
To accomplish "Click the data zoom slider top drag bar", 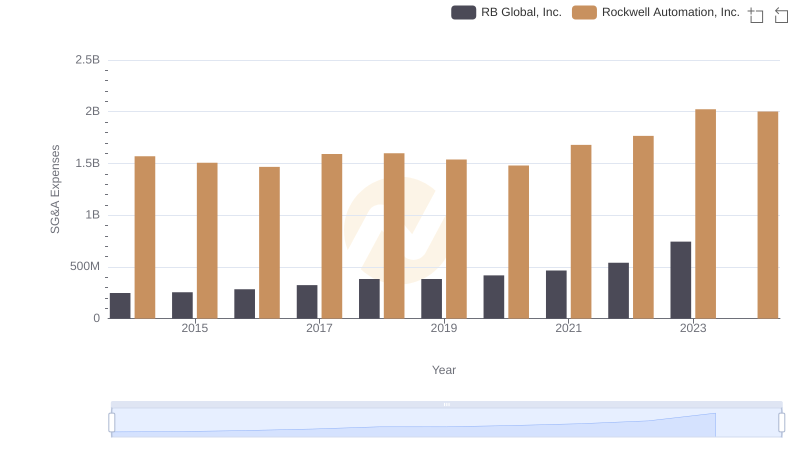I will [x=446, y=404].
